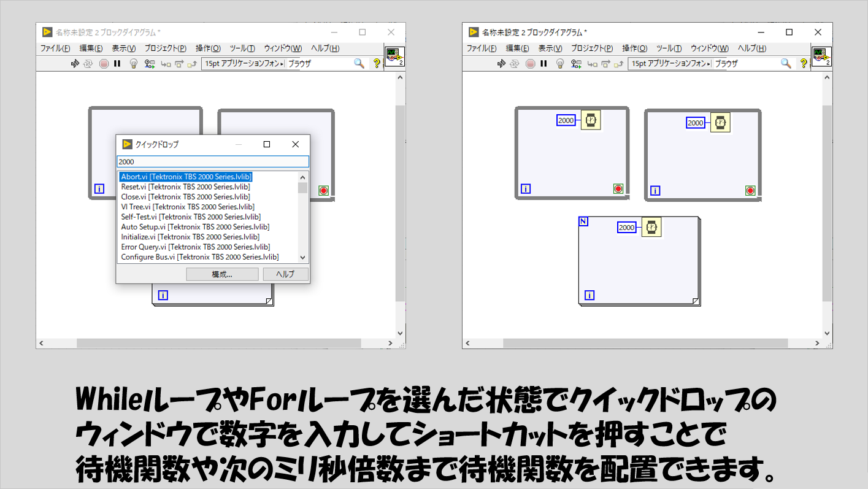Open 編集(E) menu in window behind Quick Drop
This screenshot has height=489, width=868.
[x=91, y=48]
